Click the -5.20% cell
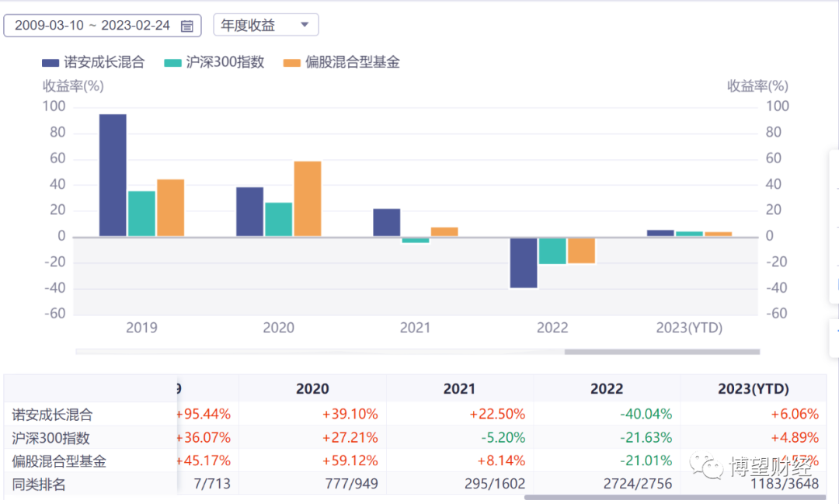Viewport: 839px width, 504px height. (503, 438)
